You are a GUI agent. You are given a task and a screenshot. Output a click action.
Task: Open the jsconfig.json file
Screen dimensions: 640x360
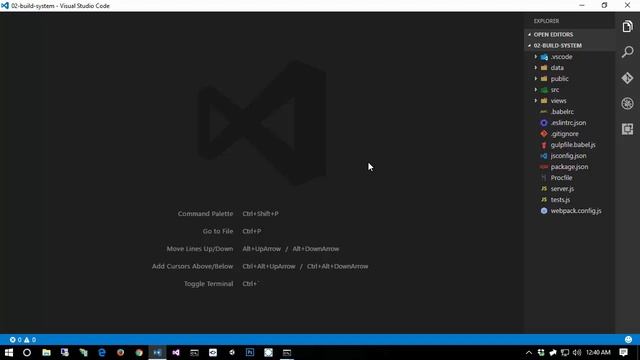pos(569,156)
